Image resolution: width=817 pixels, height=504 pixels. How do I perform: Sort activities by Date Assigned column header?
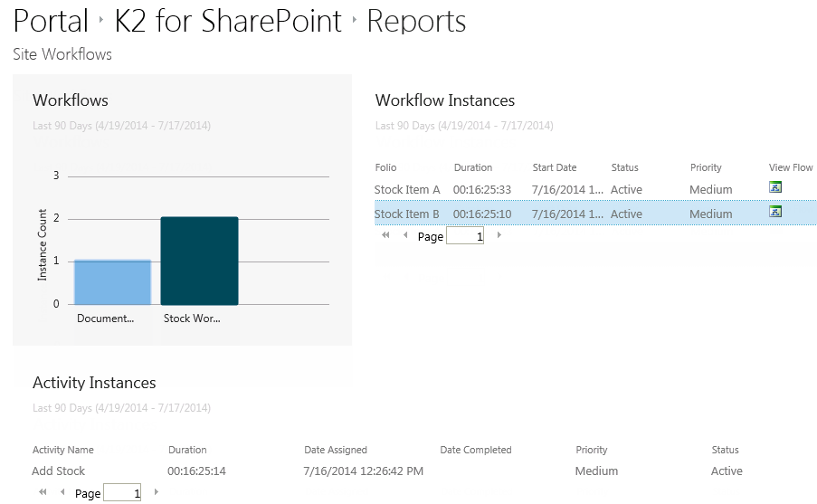(x=336, y=450)
